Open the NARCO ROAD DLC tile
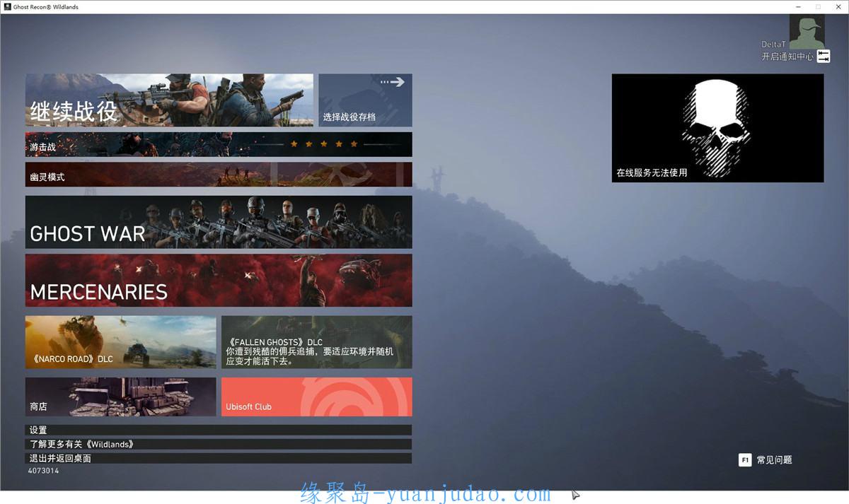Image resolution: width=849 pixels, height=504 pixels. (121, 342)
